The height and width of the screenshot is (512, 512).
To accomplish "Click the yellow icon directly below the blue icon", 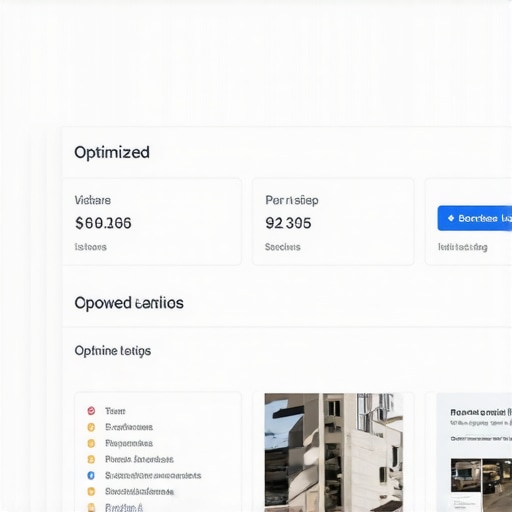I will pyautogui.click(x=91, y=491).
